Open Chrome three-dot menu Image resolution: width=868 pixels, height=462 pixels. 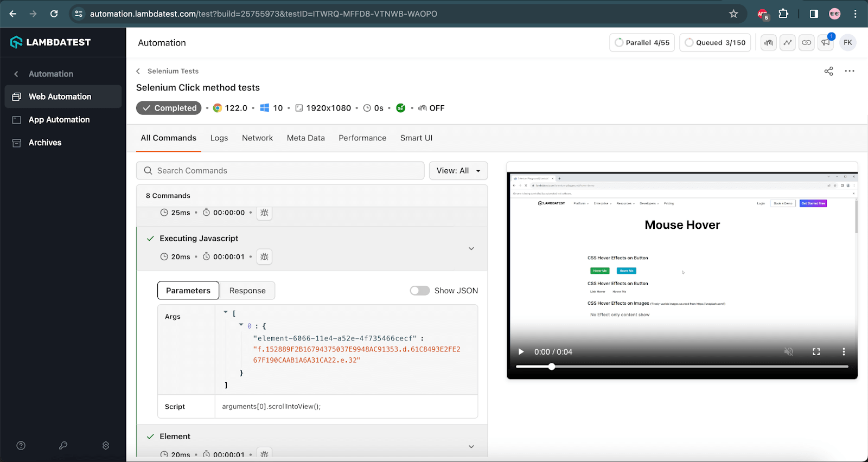click(856, 14)
